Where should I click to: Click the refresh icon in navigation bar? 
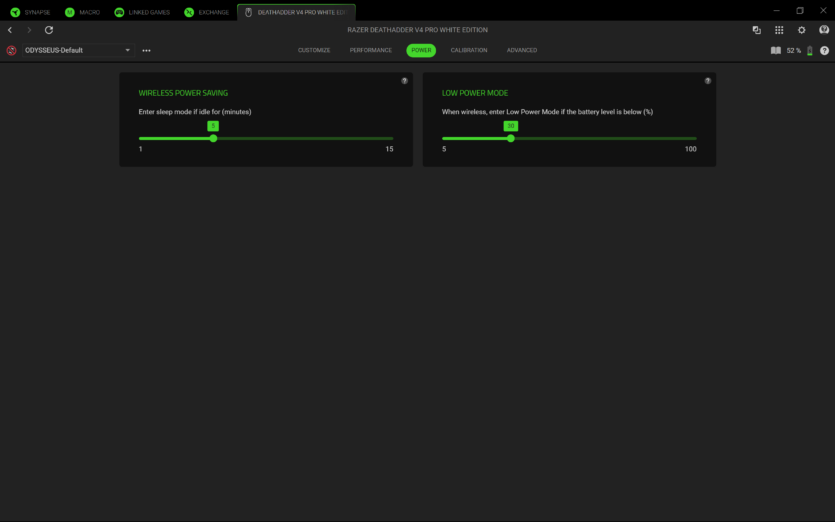click(49, 30)
